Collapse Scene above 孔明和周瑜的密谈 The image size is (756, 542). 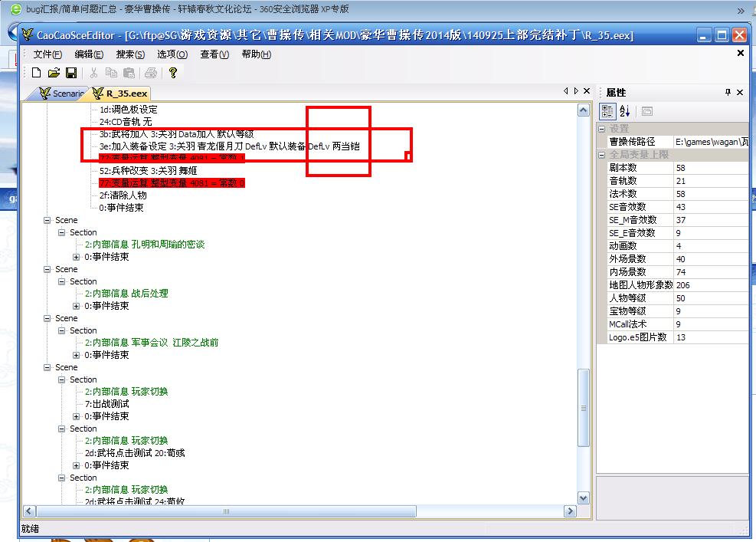pos(47,220)
